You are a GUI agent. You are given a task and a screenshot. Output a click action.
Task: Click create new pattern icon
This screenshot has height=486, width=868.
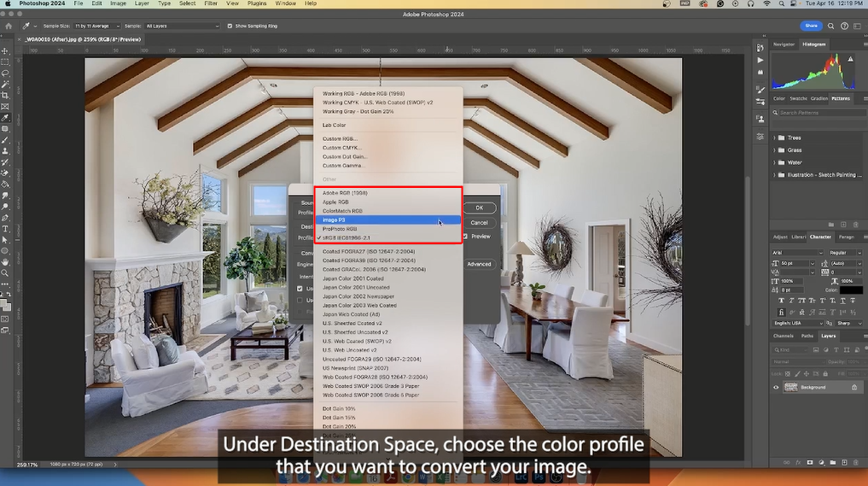pos(843,225)
